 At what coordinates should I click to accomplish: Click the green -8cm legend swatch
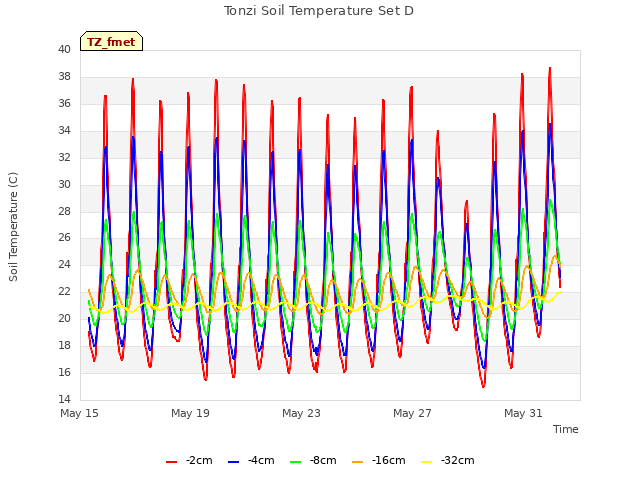[x=296, y=462]
